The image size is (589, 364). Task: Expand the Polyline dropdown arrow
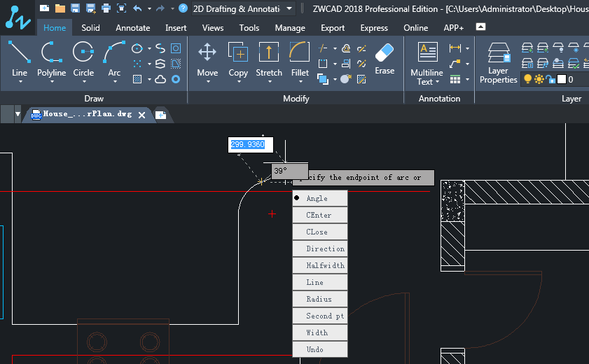(x=52, y=82)
